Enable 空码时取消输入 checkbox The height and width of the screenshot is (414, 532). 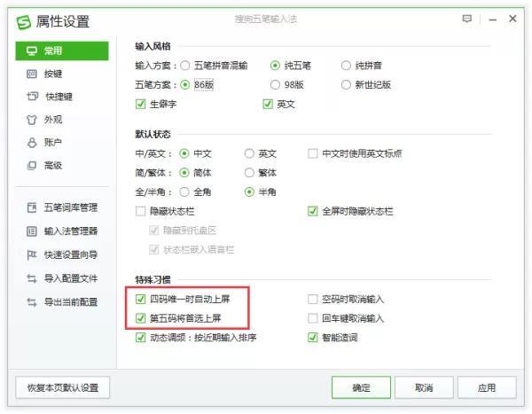click(x=312, y=300)
